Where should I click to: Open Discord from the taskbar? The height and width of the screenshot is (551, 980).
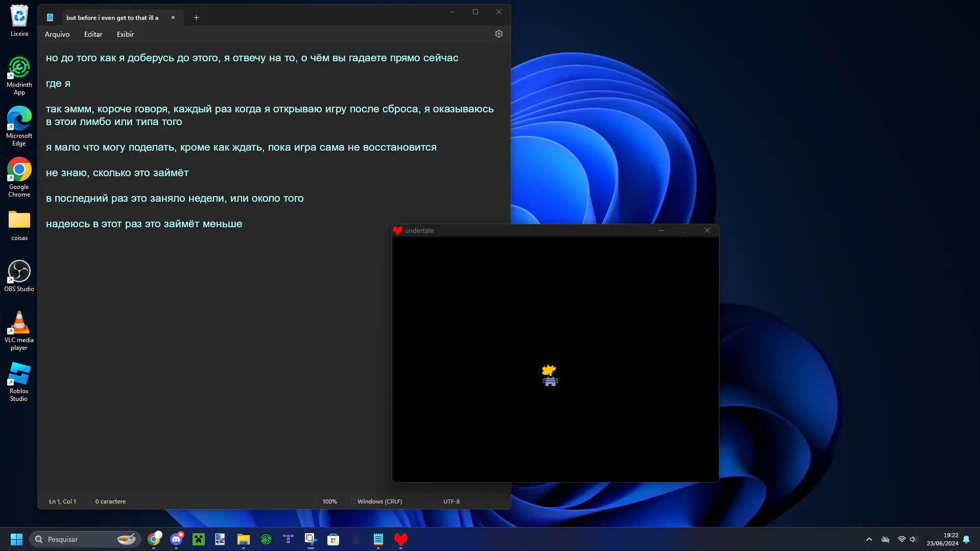pyautogui.click(x=176, y=539)
